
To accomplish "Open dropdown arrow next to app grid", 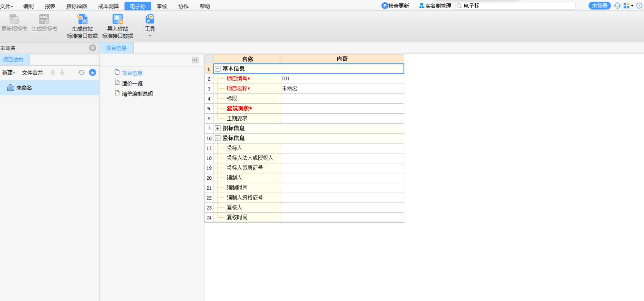I will (632, 6).
